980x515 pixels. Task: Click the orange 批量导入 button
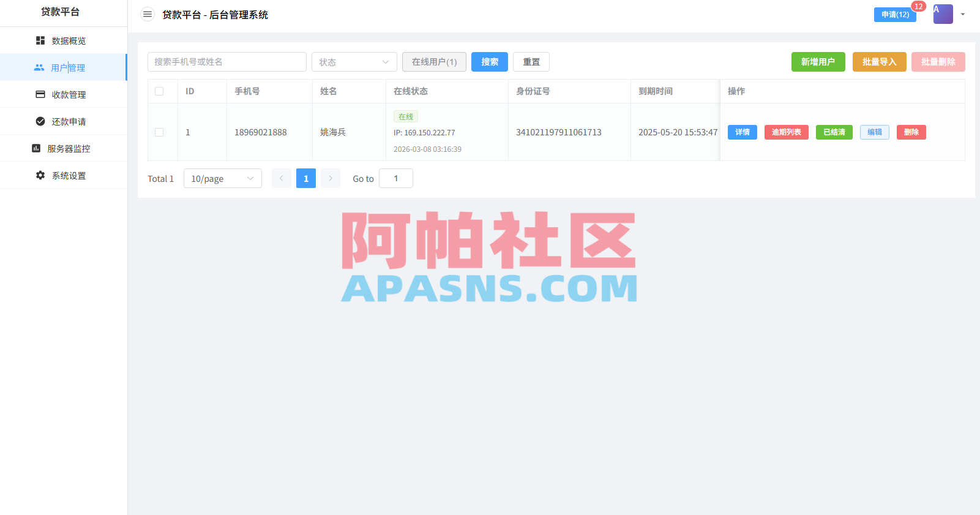click(x=880, y=62)
